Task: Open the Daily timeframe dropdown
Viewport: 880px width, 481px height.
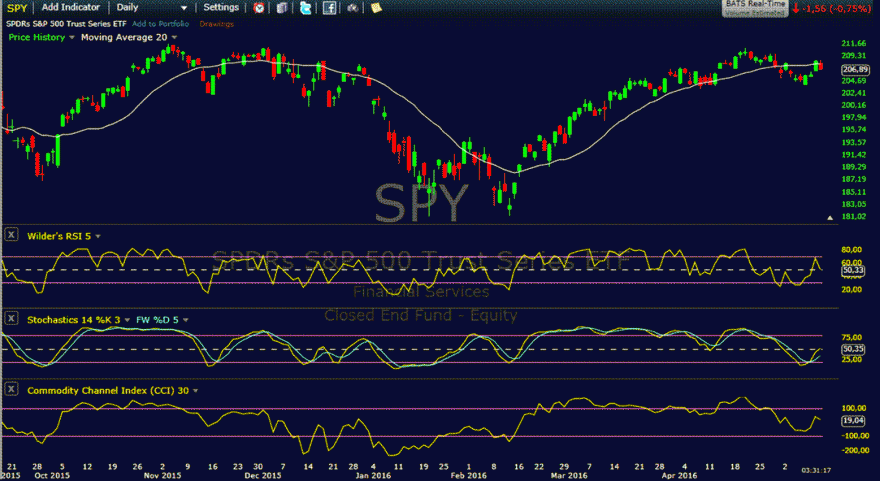Action: pyautogui.click(x=151, y=7)
